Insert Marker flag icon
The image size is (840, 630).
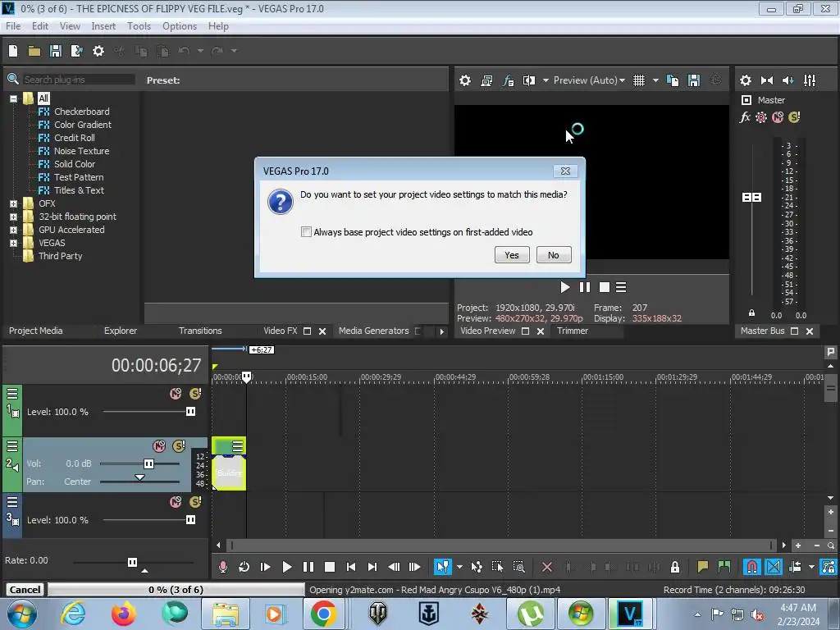[x=702, y=567]
